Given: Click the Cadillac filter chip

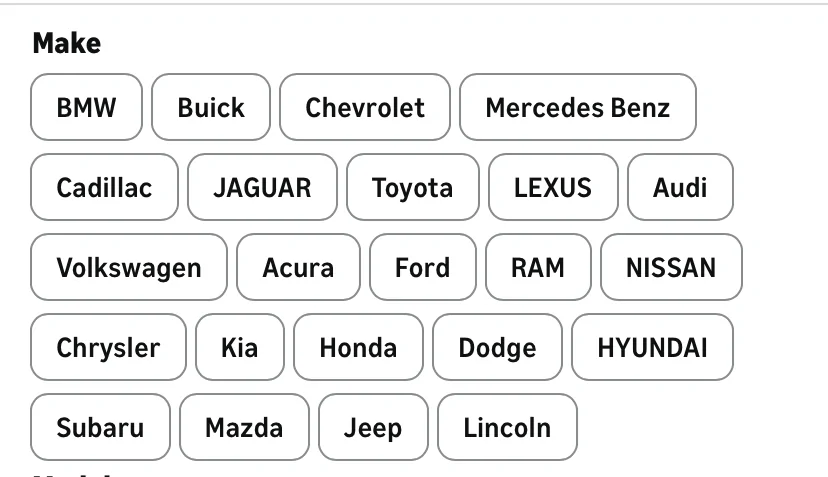Looking at the screenshot, I should click(104, 188).
